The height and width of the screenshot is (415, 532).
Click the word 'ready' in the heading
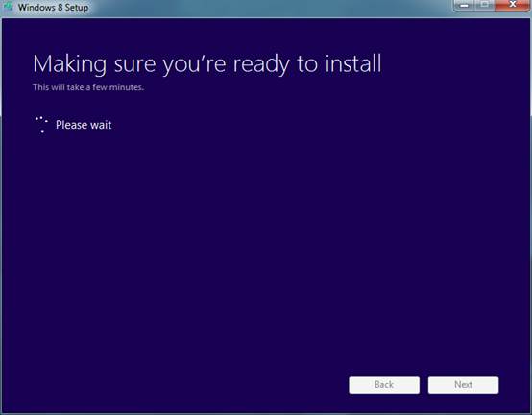pos(261,65)
